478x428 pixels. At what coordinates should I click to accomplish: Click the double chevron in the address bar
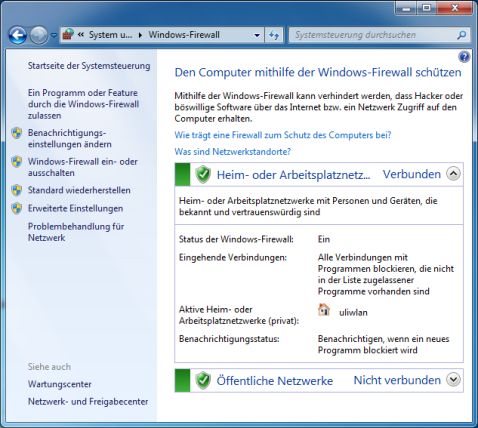pos(80,35)
